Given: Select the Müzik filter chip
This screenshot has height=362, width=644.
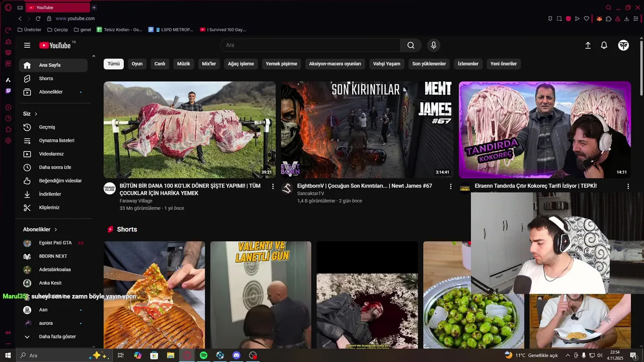Looking at the screenshot, I should [184, 64].
